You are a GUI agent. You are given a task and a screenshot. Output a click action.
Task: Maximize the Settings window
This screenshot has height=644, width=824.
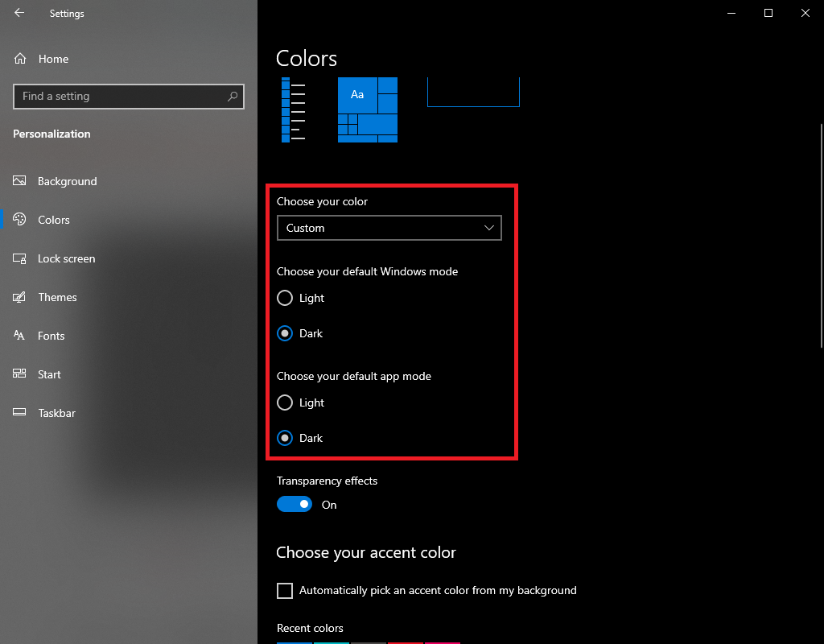[768, 13]
